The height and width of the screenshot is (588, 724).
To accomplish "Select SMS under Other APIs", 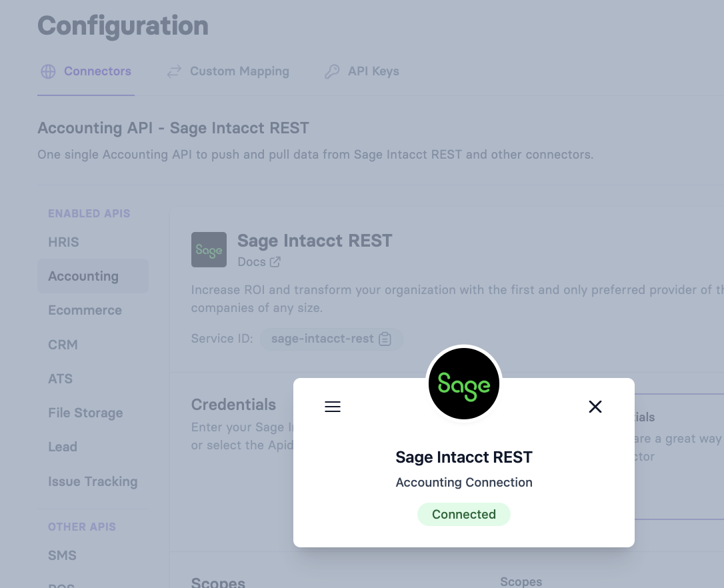I will click(61, 555).
